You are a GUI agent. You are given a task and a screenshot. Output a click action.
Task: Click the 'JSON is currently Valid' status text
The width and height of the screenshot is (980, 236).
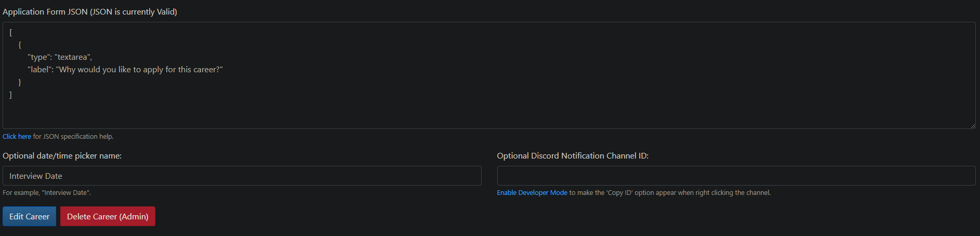click(x=134, y=12)
